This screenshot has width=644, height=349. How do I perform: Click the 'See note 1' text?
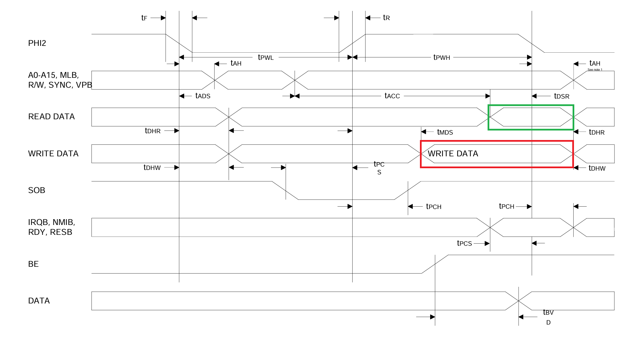click(595, 70)
